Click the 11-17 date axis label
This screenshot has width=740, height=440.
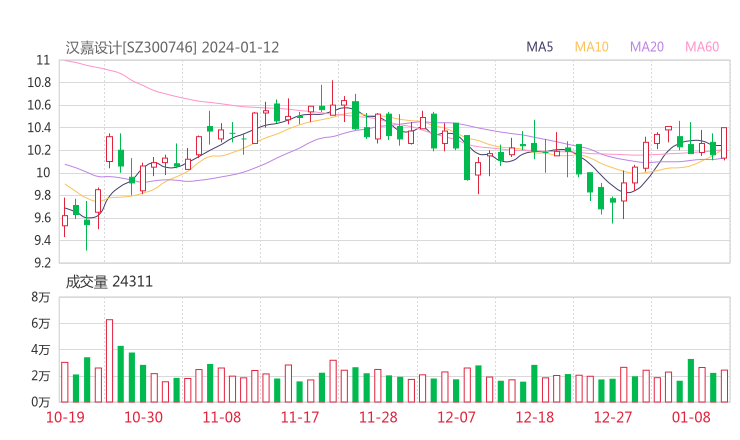(x=300, y=417)
